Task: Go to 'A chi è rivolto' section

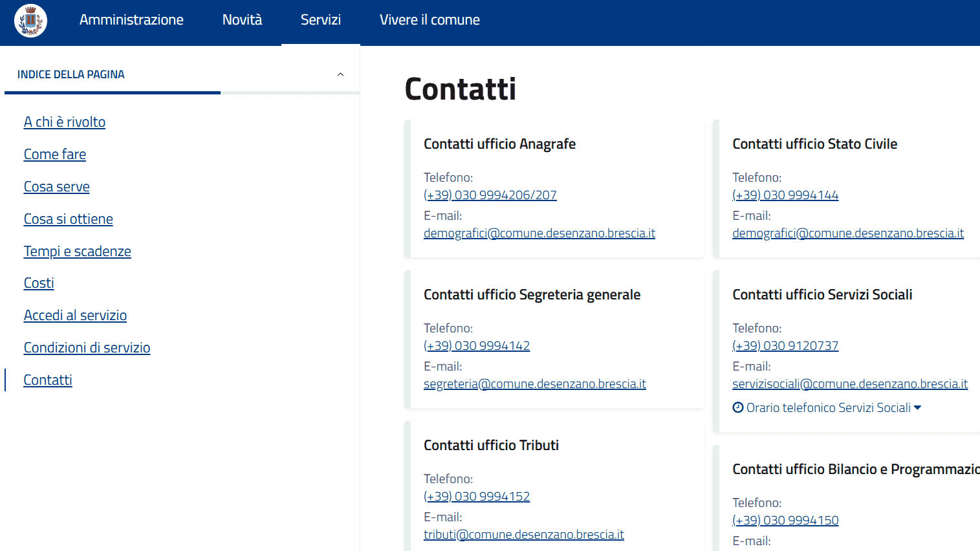Action: click(x=65, y=122)
